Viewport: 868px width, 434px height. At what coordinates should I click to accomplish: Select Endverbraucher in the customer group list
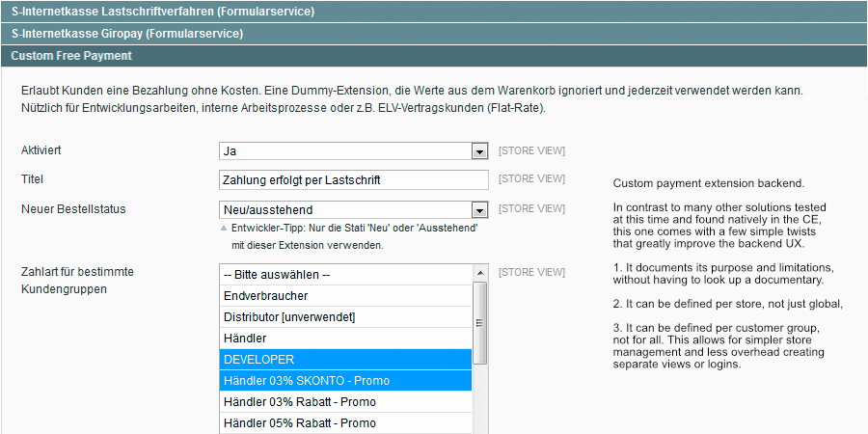point(346,296)
